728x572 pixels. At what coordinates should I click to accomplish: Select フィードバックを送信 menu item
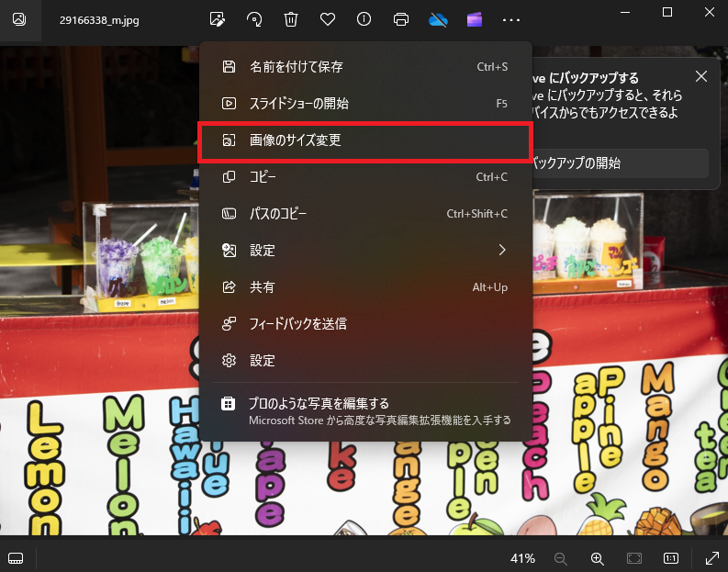(365, 323)
